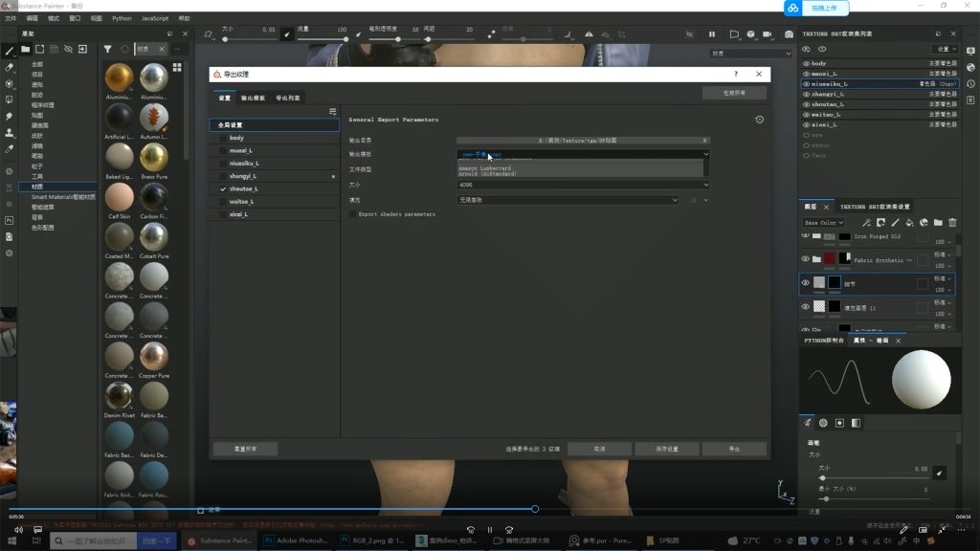This screenshot has width=980, height=551.
Task: Click the shelf filter funnel icon
Action: click(107, 49)
